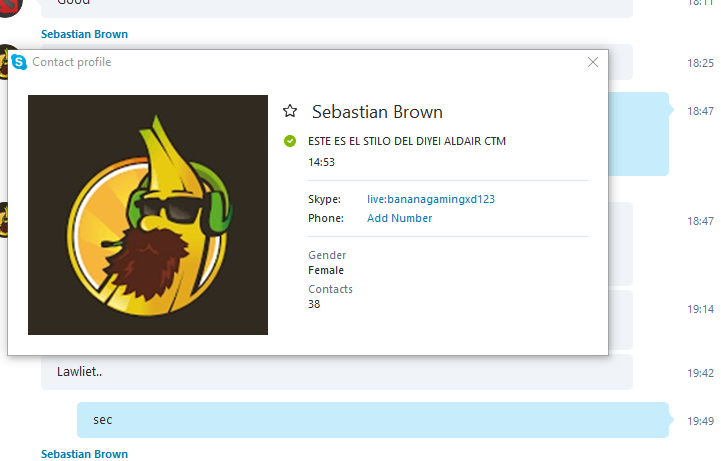
Task: Click the 18:25 message timestamp
Action: pyautogui.click(x=700, y=63)
